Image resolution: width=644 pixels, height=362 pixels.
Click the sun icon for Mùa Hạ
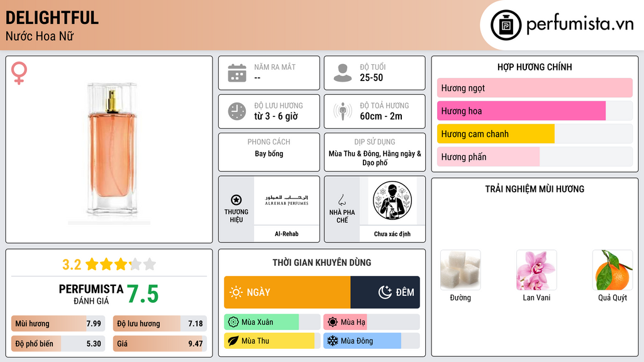point(333,322)
